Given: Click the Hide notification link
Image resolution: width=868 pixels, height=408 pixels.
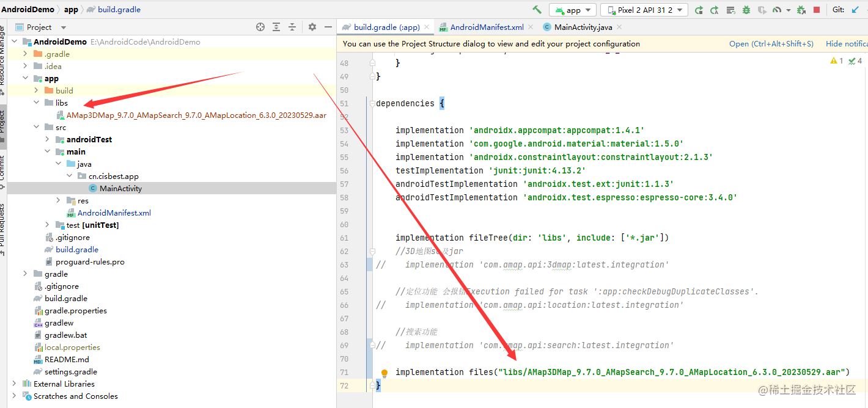Looking at the screenshot, I should (x=847, y=43).
